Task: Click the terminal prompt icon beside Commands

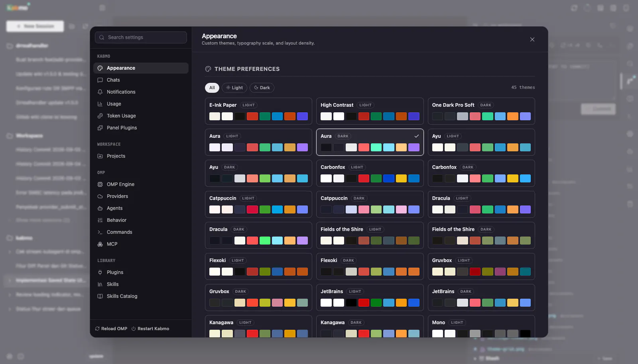Action: [100, 232]
